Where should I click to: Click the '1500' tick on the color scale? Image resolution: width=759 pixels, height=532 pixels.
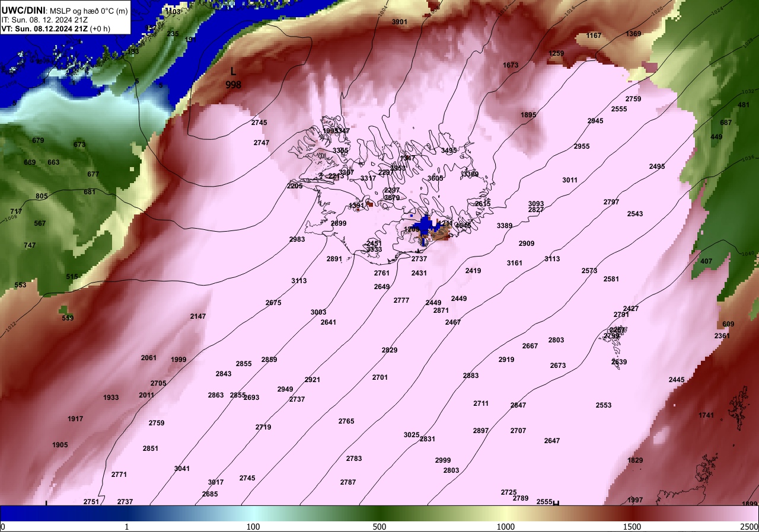coord(632,527)
